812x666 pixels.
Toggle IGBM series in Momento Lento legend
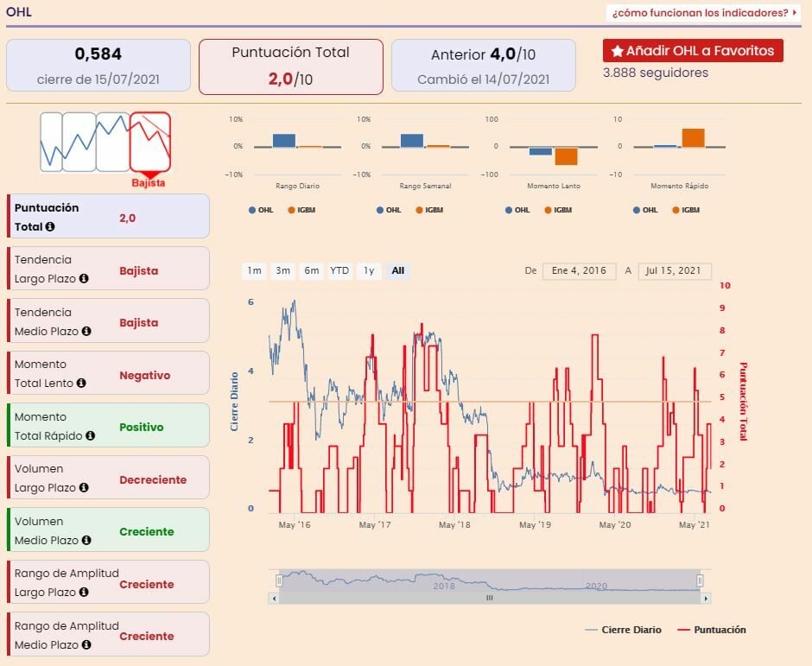click(x=558, y=210)
